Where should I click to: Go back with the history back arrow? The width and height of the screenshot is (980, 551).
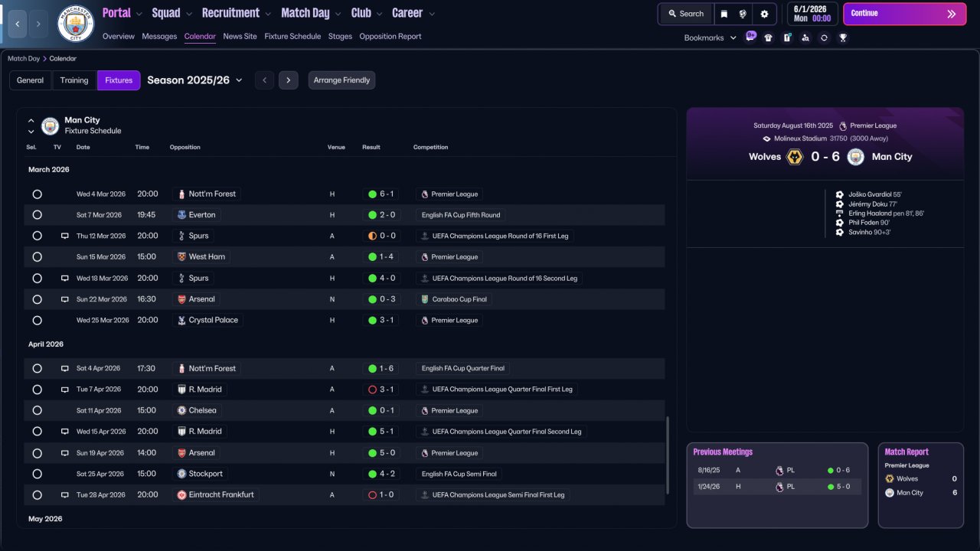17,24
